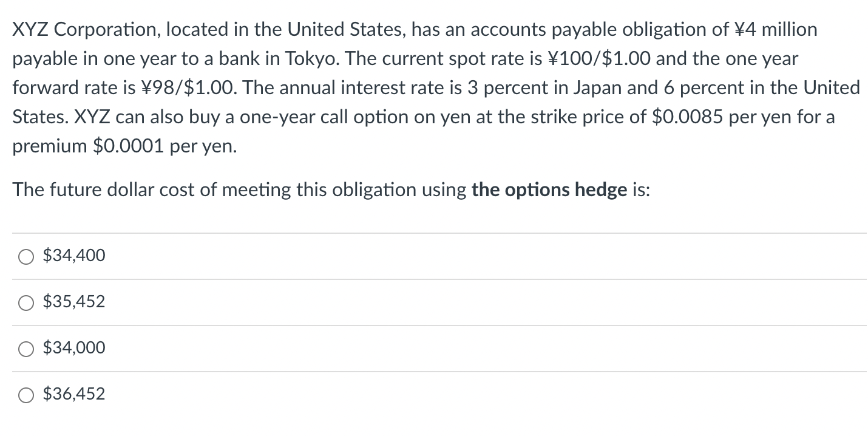This screenshot has height=436, width=868.
Task: Mark the $34,000 radio button
Action: [25, 349]
